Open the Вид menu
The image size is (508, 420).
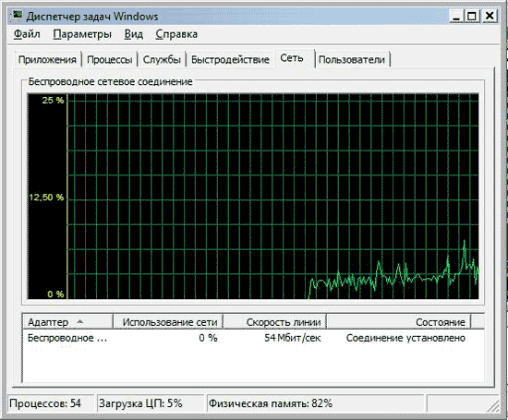pos(134,34)
